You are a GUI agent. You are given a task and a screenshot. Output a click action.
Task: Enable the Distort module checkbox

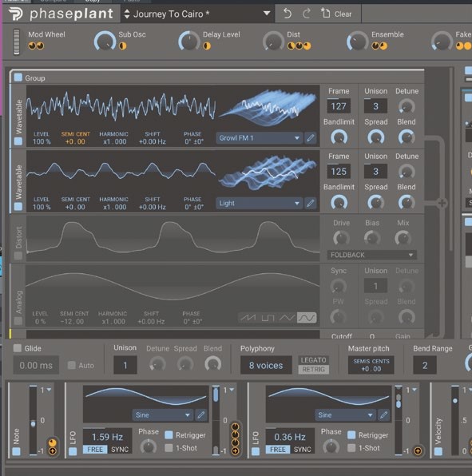click(18, 256)
